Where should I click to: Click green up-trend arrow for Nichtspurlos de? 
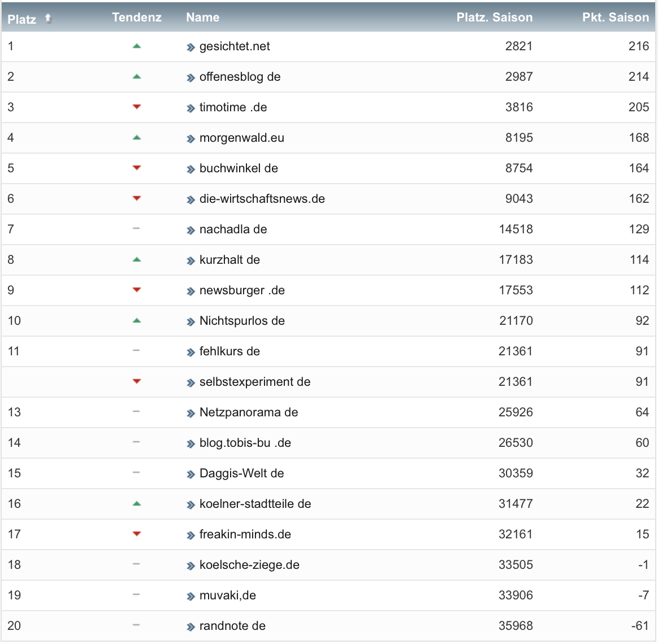click(136, 321)
